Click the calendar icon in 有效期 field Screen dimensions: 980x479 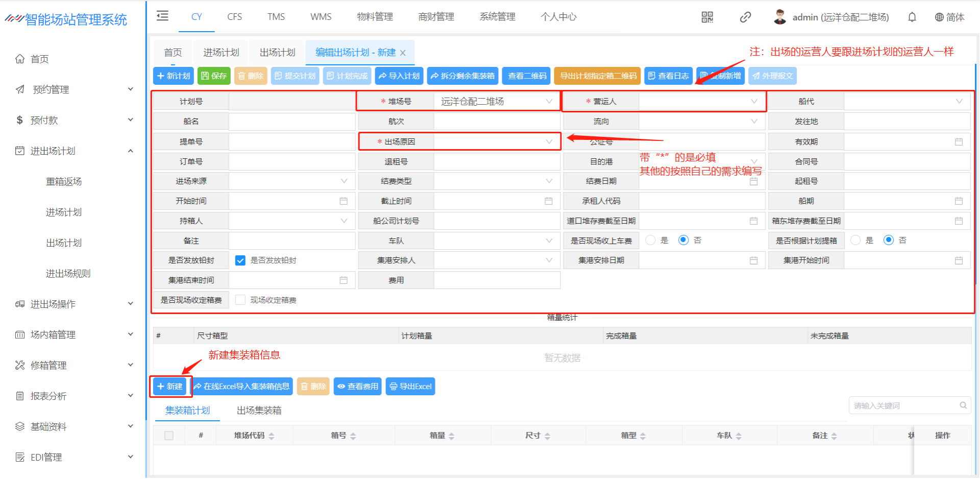(x=959, y=142)
